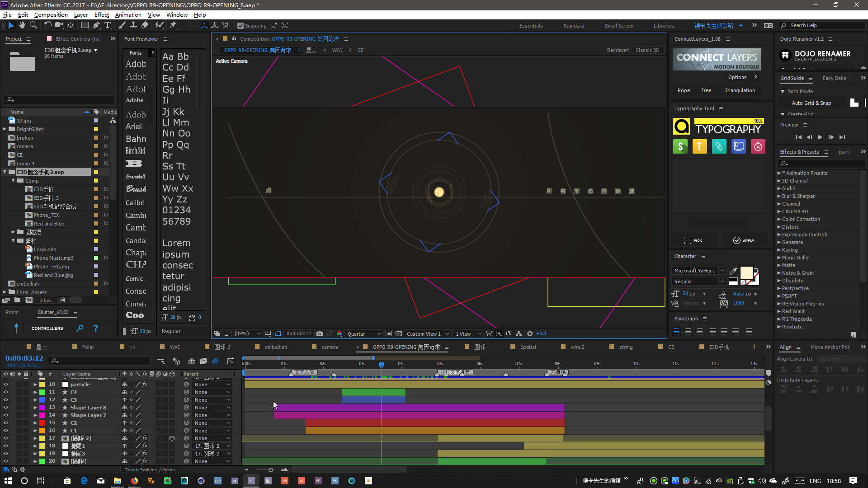Select the Unified Camera tool

click(x=59, y=25)
